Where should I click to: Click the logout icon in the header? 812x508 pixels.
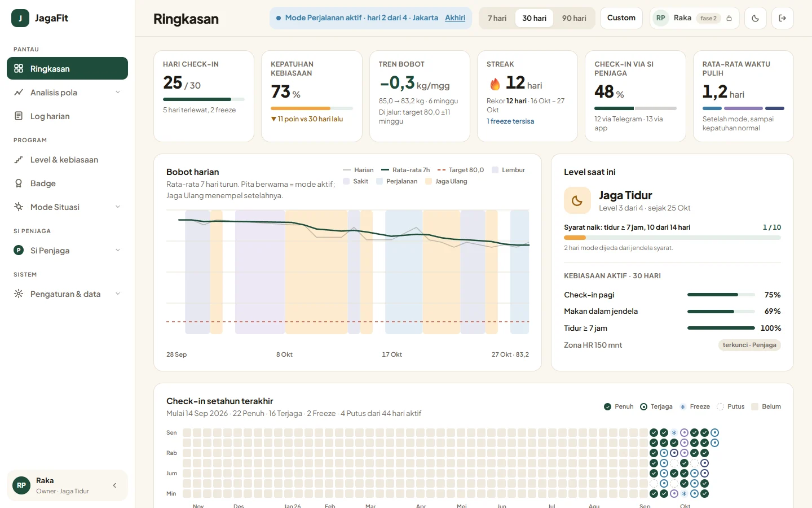click(783, 18)
